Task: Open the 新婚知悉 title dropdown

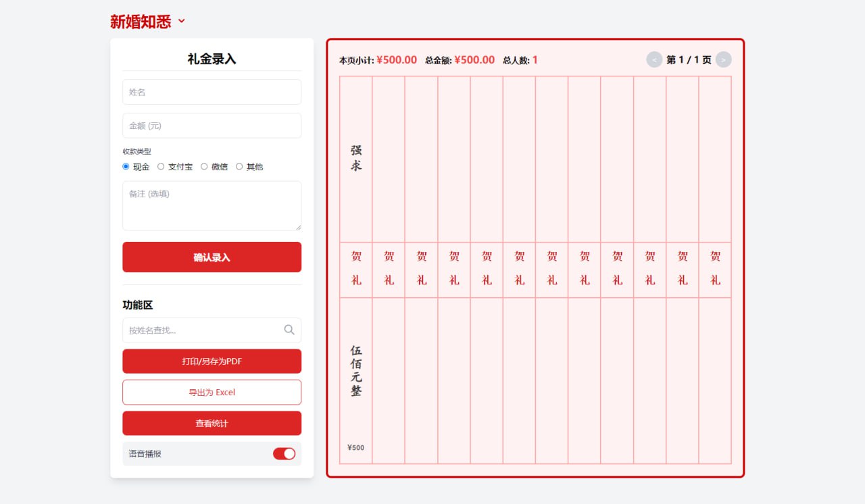Action: [x=181, y=21]
